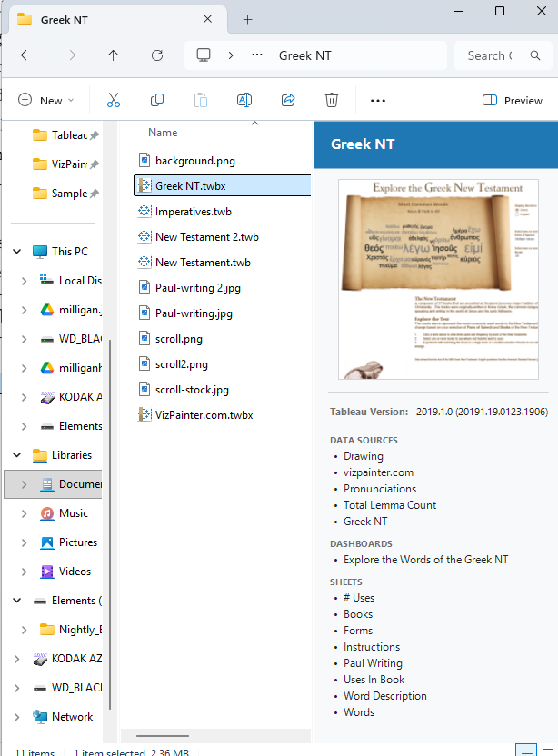The width and height of the screenshot is (558, 756).
Task: Open the New dropdown menu
Action: pyautogui.click(x=46, y=100)
